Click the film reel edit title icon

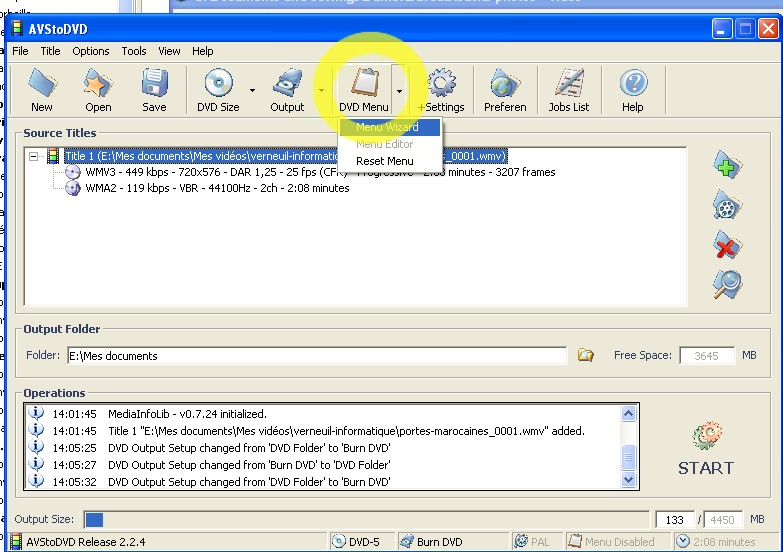[727, 206]
